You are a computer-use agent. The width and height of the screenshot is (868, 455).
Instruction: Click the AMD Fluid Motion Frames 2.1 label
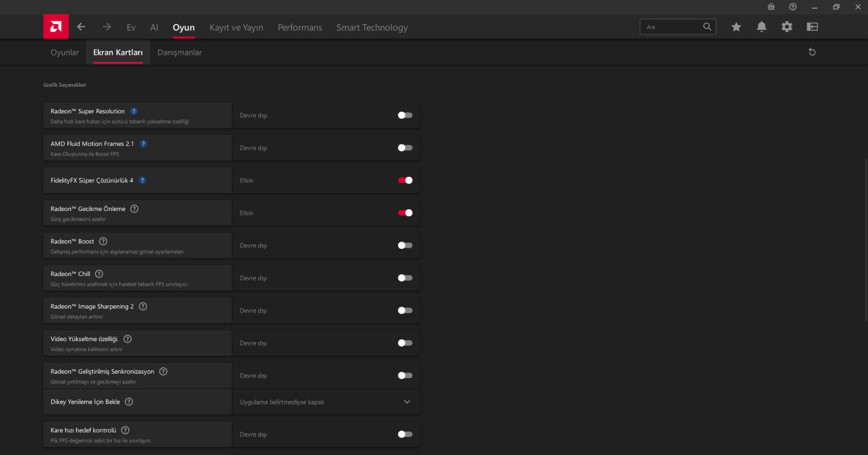tap(92, 144)
